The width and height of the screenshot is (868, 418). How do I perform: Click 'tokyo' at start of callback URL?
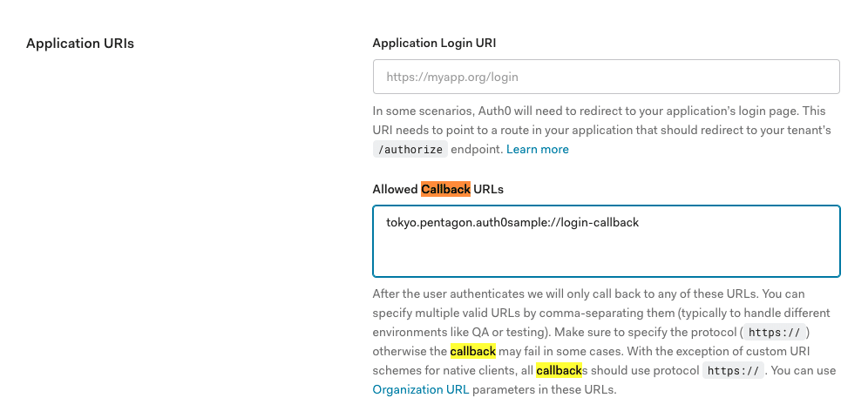tap(402, 223)
